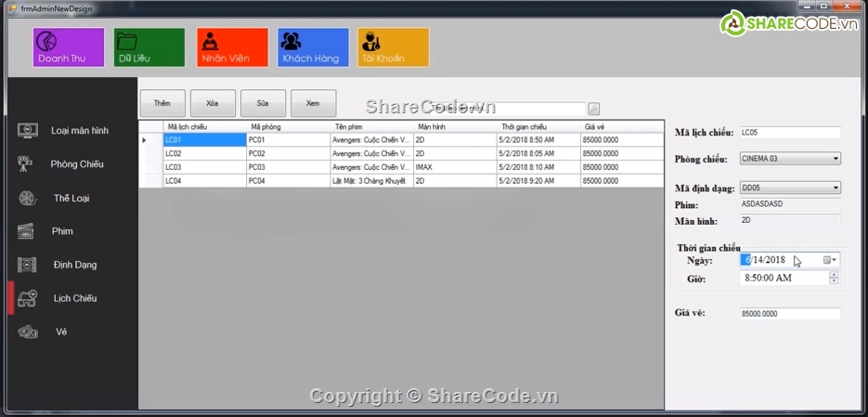The image size is (868, 417).
Task: Select Phim in sidebar
Action: coord(62,231)
